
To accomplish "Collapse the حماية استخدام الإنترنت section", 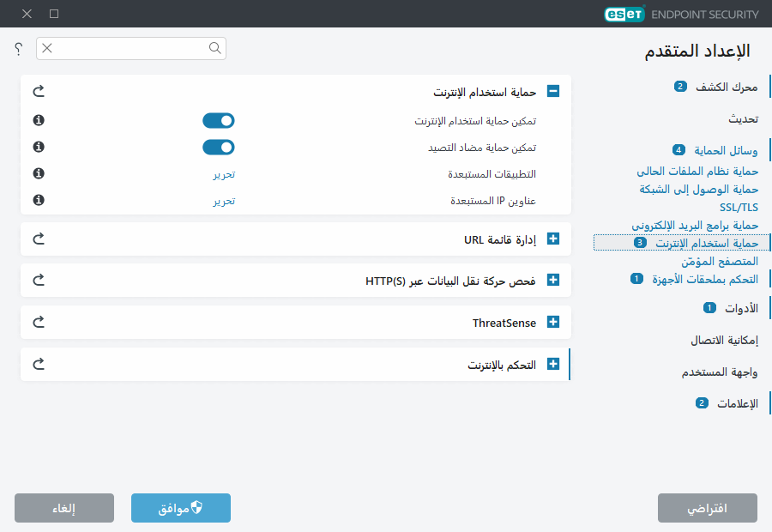I will (553, 90).
